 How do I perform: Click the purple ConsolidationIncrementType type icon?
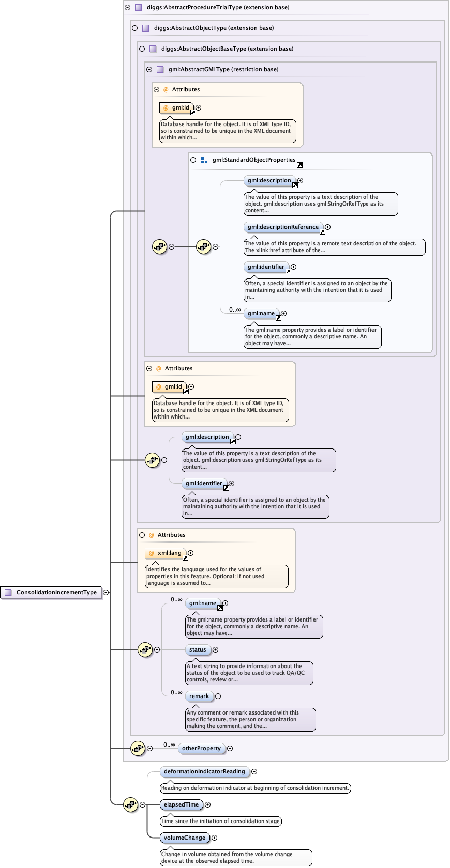pos(8,593)
